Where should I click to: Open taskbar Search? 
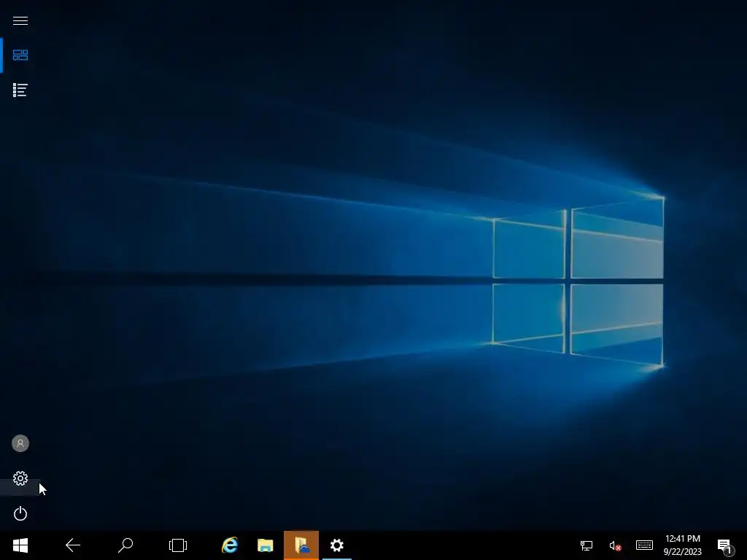(x=125, y=545)
